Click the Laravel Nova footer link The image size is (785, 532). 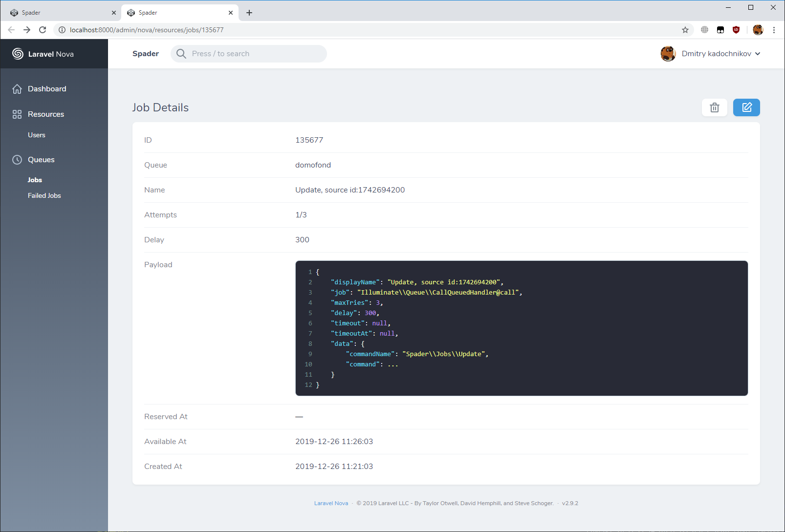click(x=331, y=503)
